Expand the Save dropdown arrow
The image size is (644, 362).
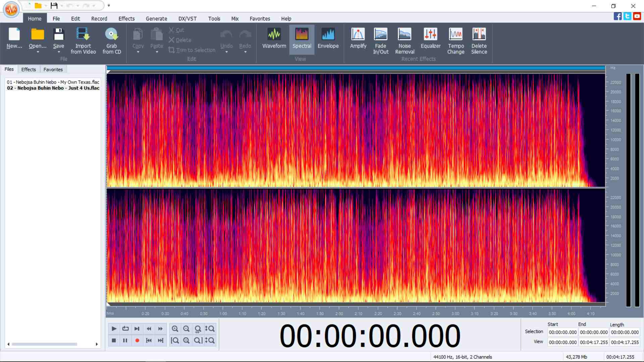click(x=59, y=52)
